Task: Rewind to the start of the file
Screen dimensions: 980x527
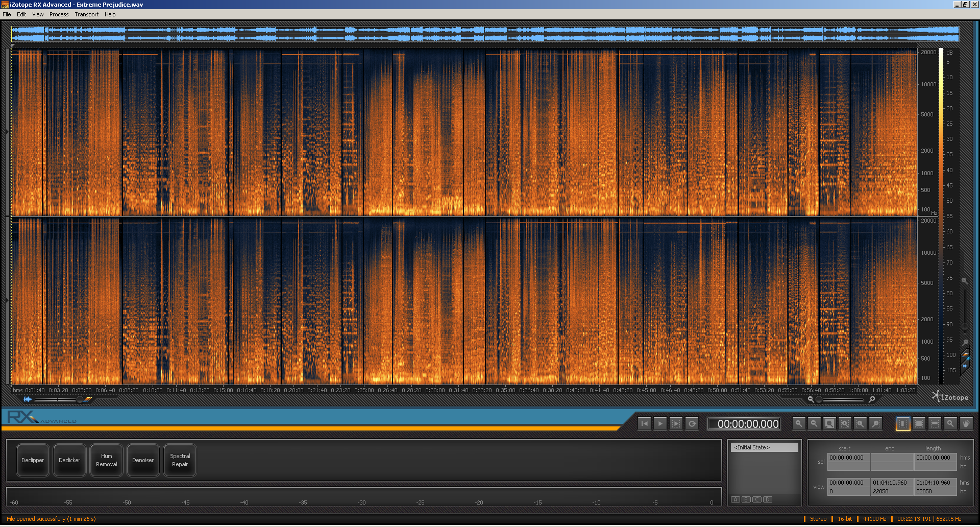Action: (x=645, y=424)
